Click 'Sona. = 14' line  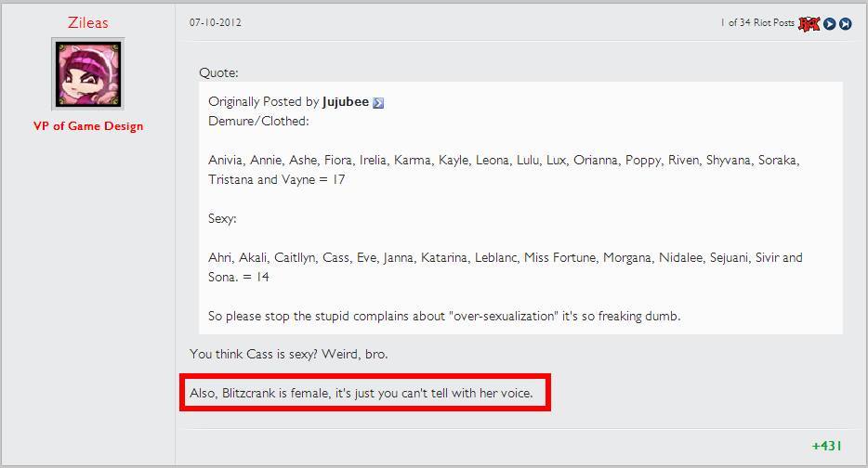[239, 277]
